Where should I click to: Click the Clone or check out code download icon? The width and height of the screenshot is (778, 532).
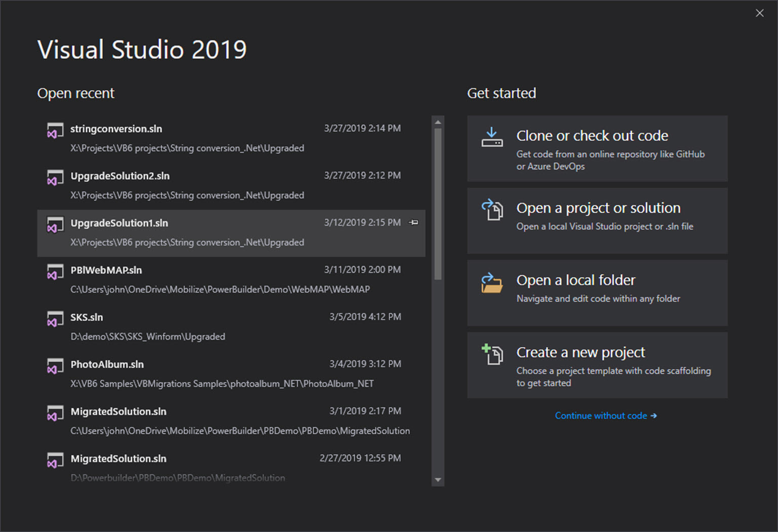pos(492,137)
